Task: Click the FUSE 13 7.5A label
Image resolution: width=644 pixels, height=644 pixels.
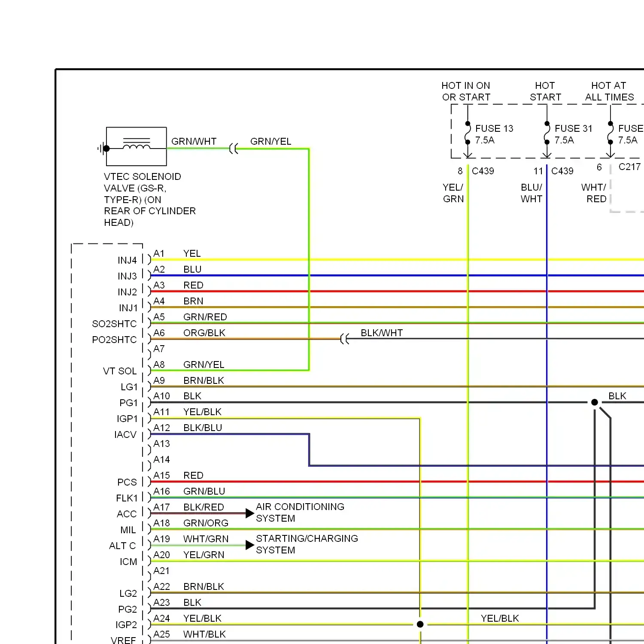Action: 494,134
